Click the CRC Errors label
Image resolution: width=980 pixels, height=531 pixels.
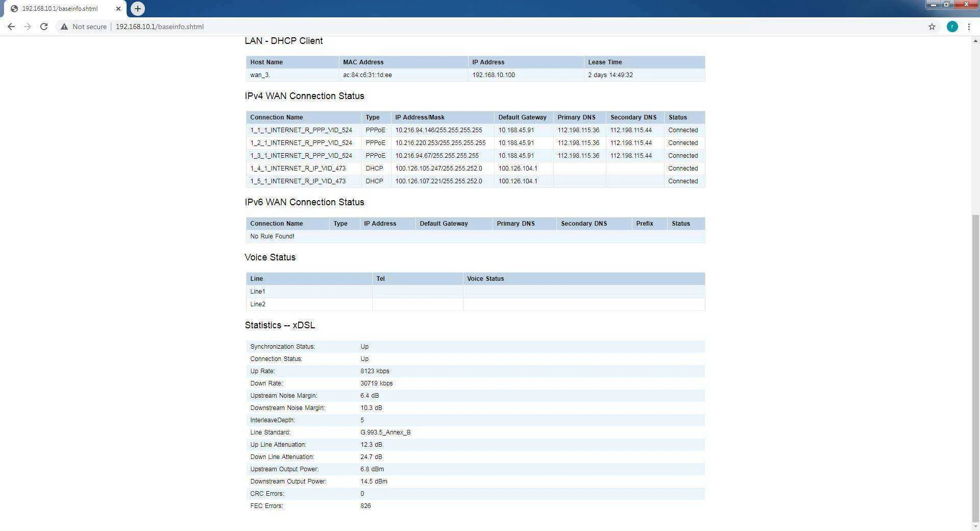point(267,494)
